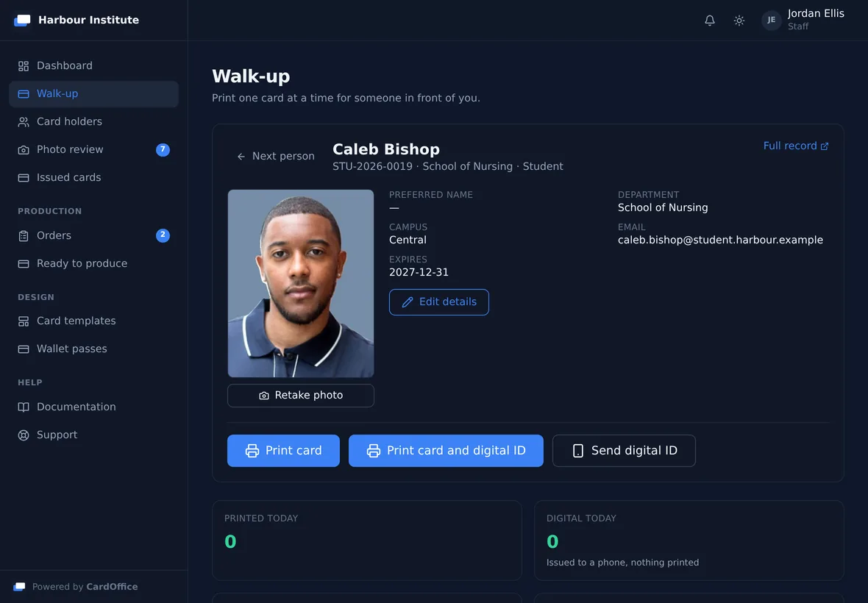Screen dimensions: 868x603
Task: Go to Card holders
Action: 93,122
